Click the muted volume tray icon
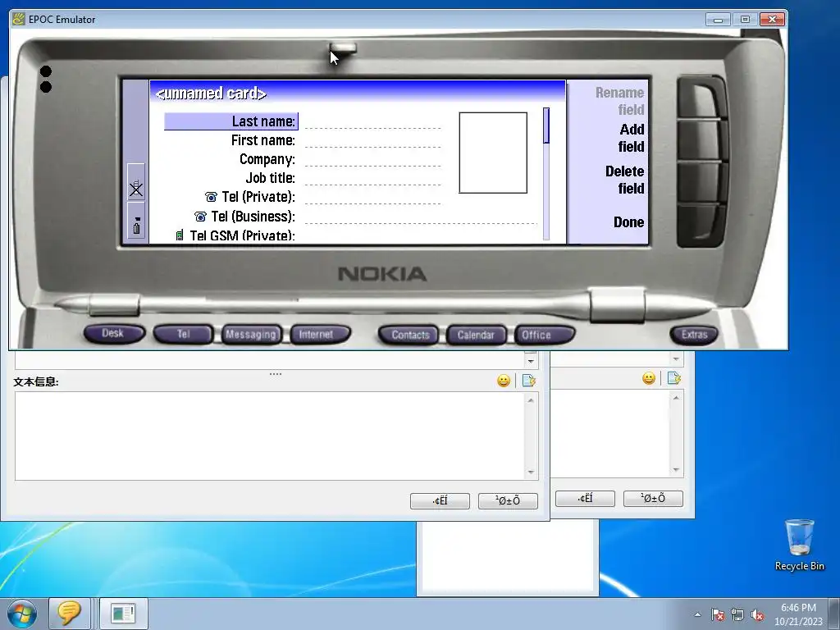The height and width of the screenshot is (630, 840). (757, 615)
